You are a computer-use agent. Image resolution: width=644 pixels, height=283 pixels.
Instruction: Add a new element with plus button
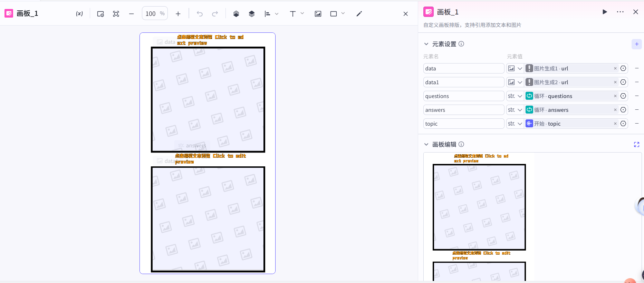637,44
